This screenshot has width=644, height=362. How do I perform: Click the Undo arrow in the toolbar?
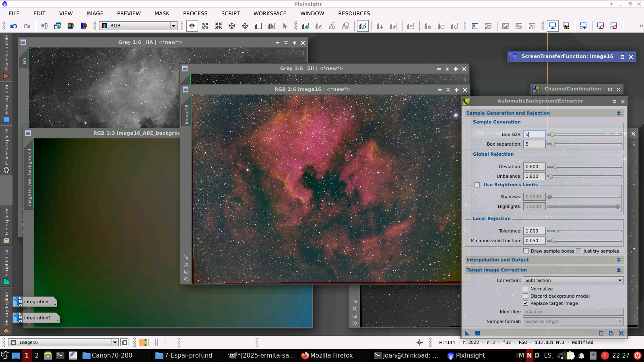(x=14, y=26)
